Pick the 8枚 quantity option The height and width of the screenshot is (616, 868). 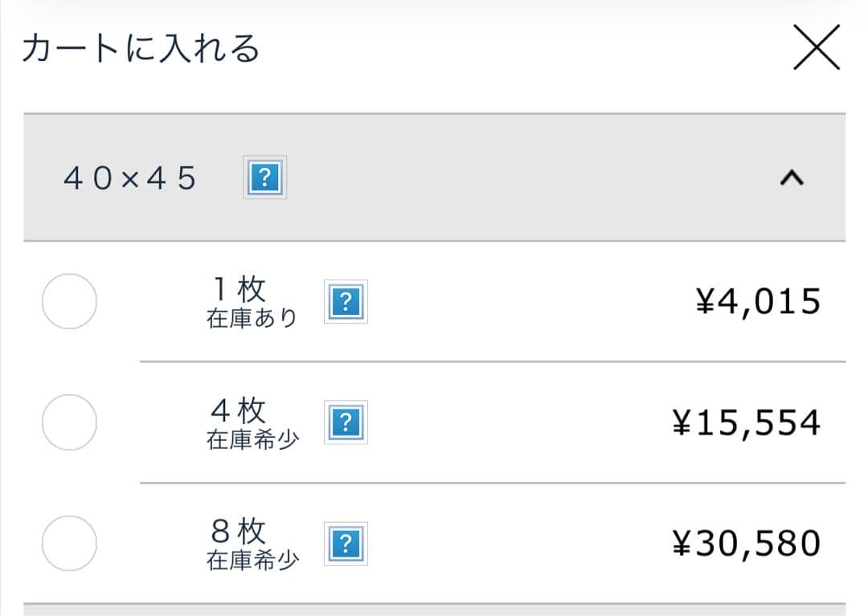tap(69, 541)
